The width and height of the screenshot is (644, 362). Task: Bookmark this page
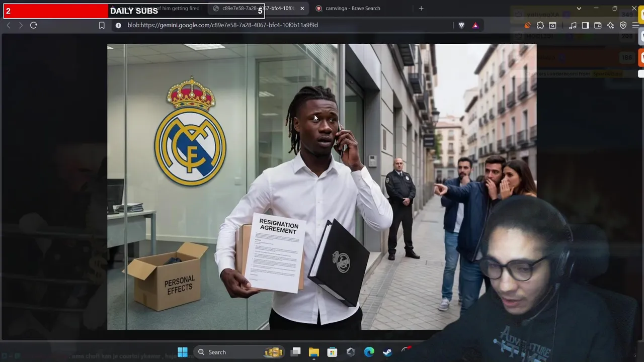[102, 25]
